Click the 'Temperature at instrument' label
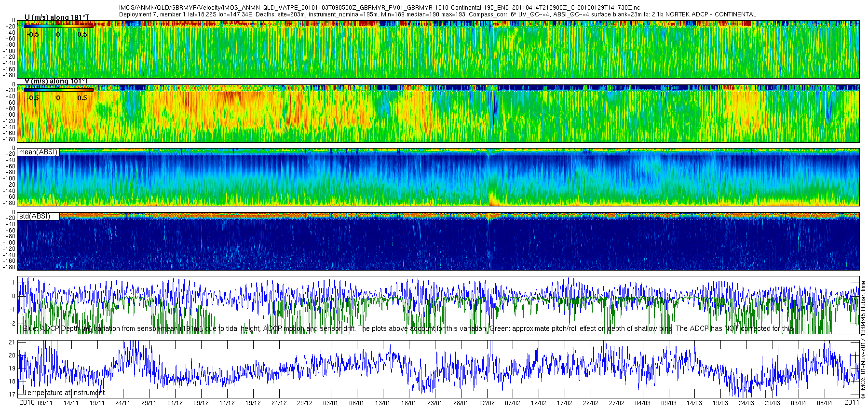 click(64, 393)
